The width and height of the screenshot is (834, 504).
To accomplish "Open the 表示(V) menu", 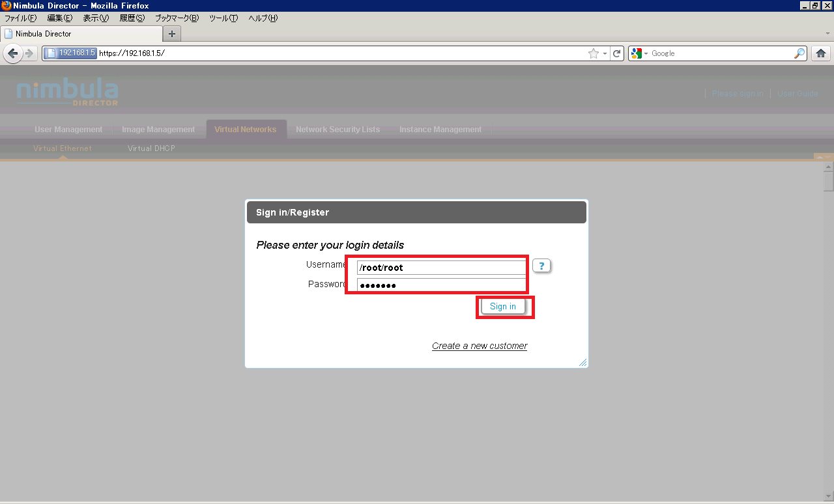I will (x=96, y=18).
